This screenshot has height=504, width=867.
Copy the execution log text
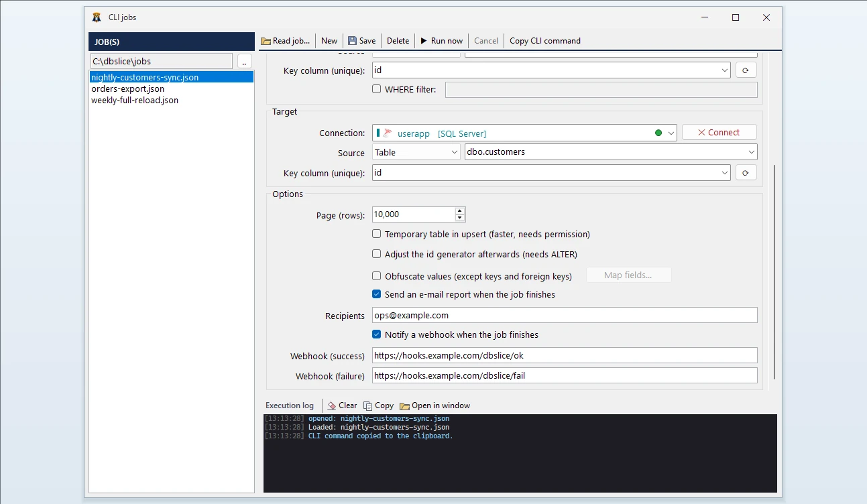pos(379,405)
